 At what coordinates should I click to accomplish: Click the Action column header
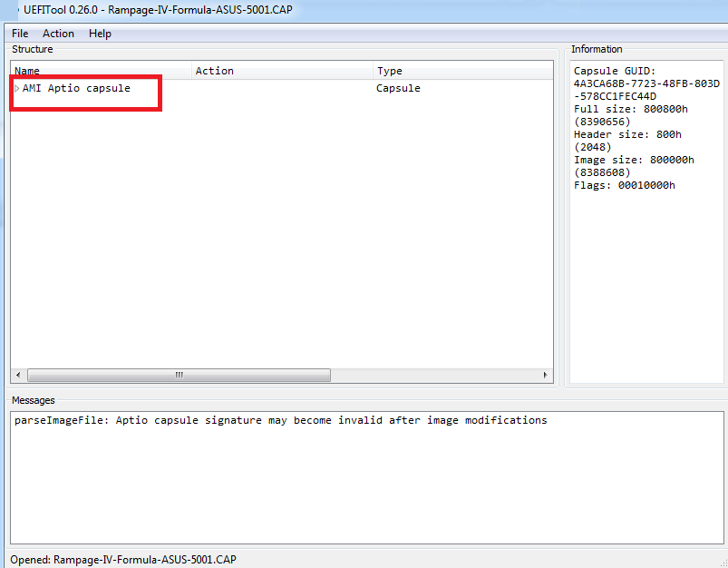tap(282, 71)
